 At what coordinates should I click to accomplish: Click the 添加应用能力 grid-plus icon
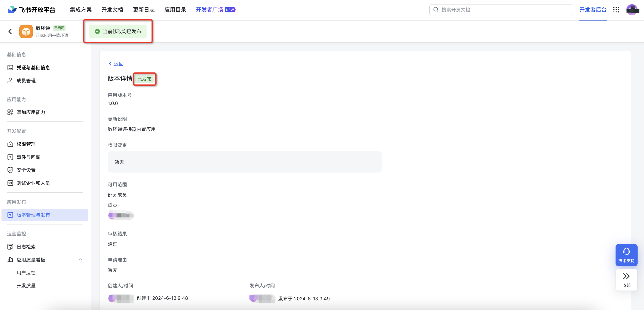(x=10, y=112)
